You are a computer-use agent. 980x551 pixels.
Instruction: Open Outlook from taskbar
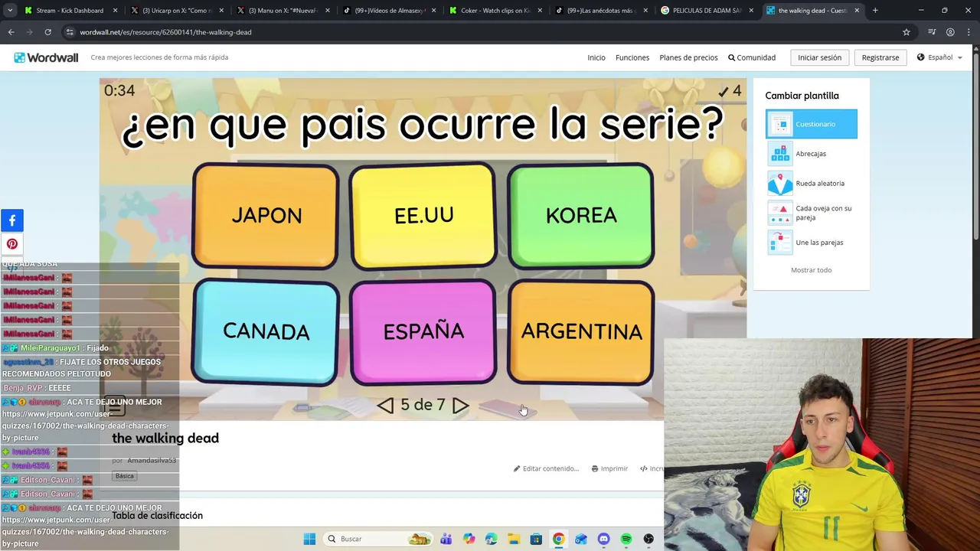coord(581,539)
